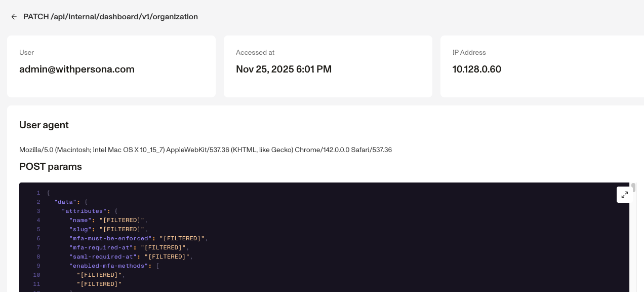Click the "mfa-must-be-enforced" key
This screenshot has width=644, height=292.
(x=110, y=239)
